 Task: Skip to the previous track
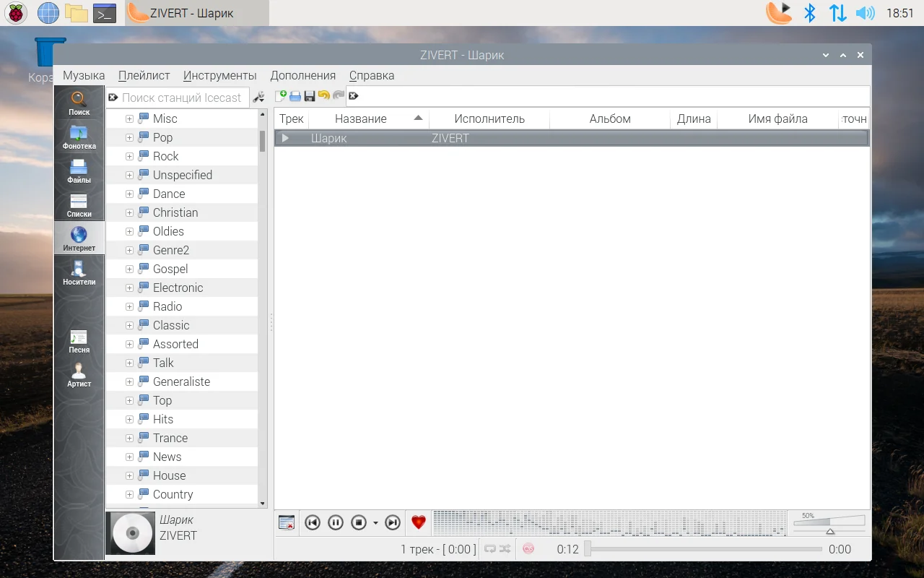(x=313, y=522)
